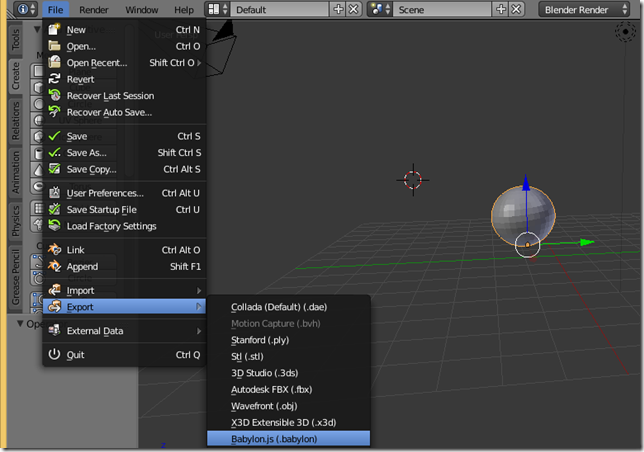
Task: Export as Stl (.stl)
Action: [288, 356]
